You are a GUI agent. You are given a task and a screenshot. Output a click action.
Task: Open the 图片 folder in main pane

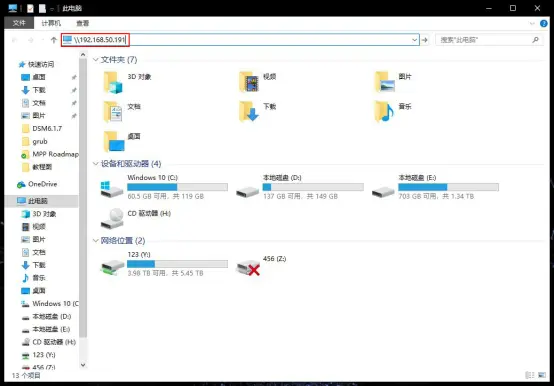pyautogui.click(x=393, y=82)
